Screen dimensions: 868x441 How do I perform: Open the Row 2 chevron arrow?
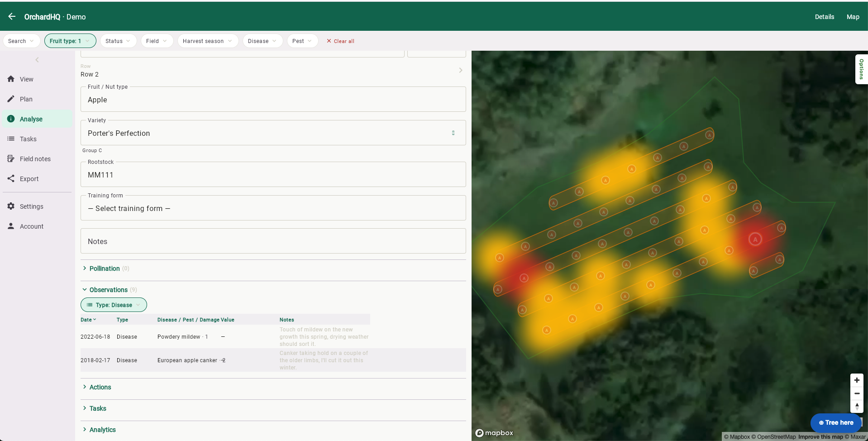point(461,70)
